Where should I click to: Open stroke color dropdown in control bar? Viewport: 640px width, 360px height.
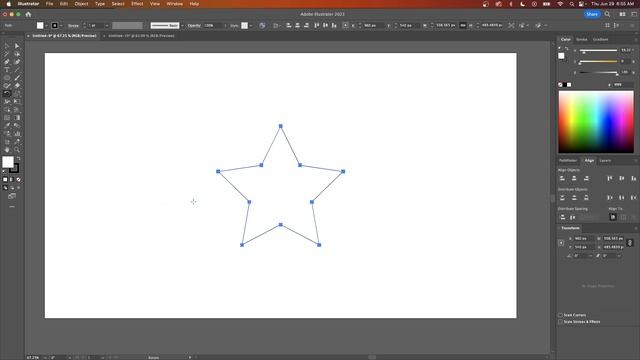tap(61, 25)
